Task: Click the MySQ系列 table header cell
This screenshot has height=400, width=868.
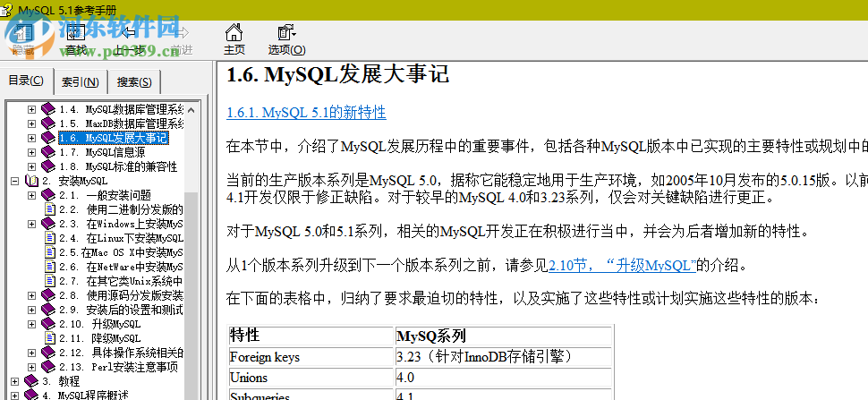Action: 504,336
